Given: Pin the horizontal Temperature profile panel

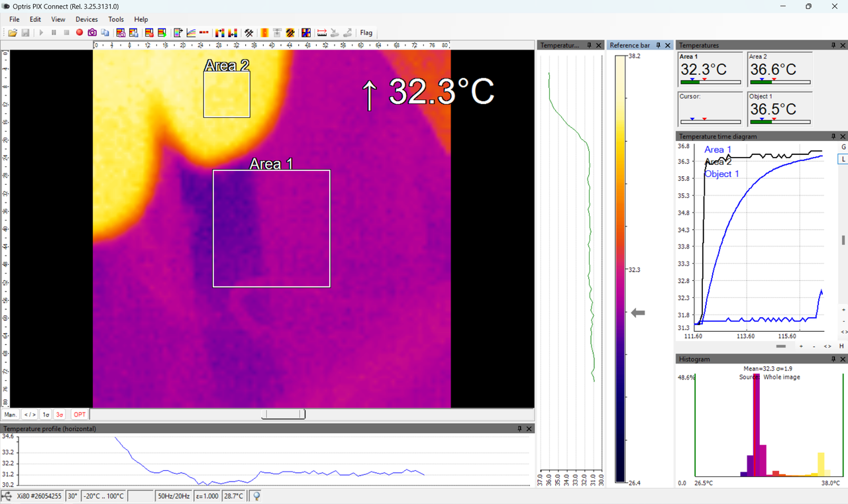Looking at the screenshot, I should coord(519,428).
